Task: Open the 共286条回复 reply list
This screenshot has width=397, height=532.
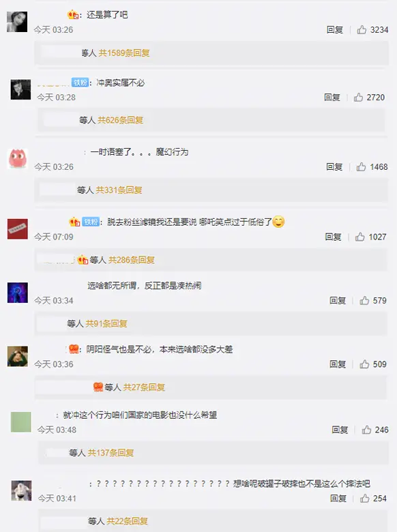Action: [x=132, y=260]
